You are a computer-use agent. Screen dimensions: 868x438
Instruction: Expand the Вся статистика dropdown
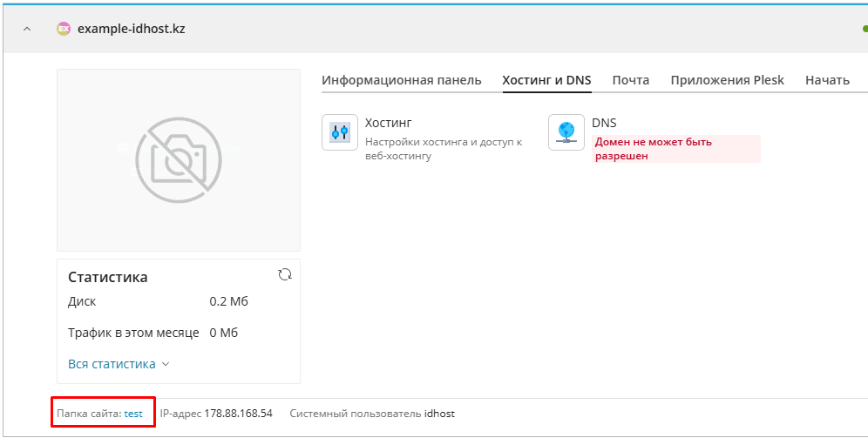coord(119,364)
